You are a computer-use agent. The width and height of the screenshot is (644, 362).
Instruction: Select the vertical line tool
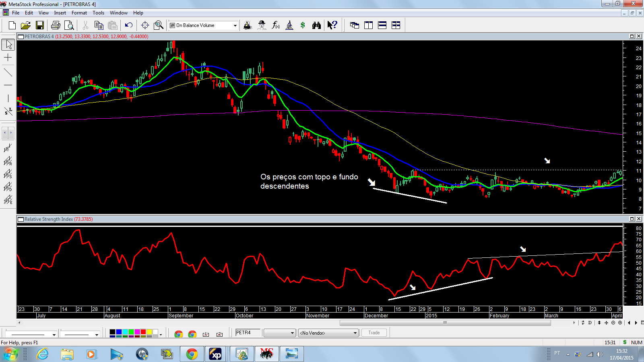click(8, 98)
